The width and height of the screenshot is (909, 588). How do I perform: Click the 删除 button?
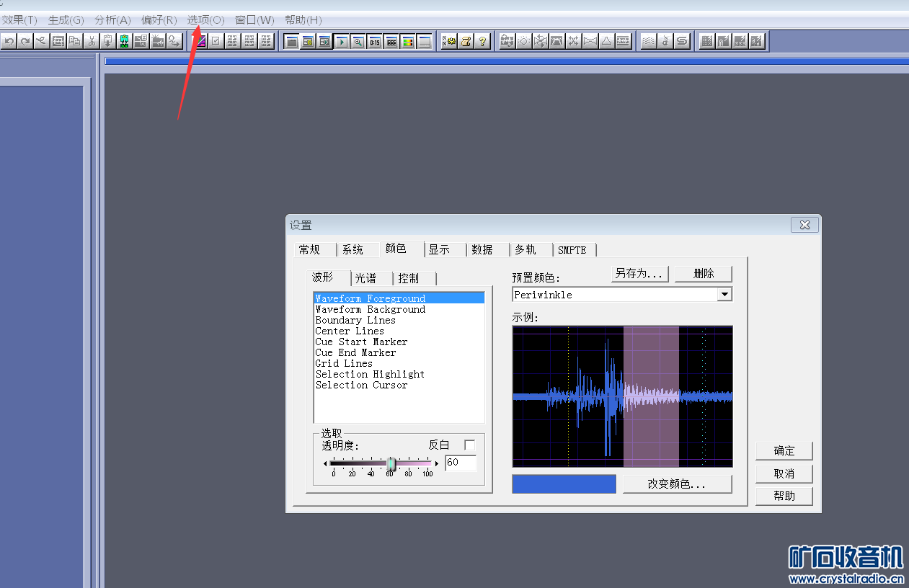[704, 274]
